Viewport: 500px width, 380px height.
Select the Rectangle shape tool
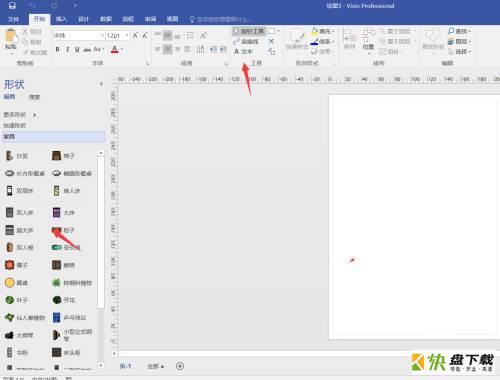coord(272,31)
